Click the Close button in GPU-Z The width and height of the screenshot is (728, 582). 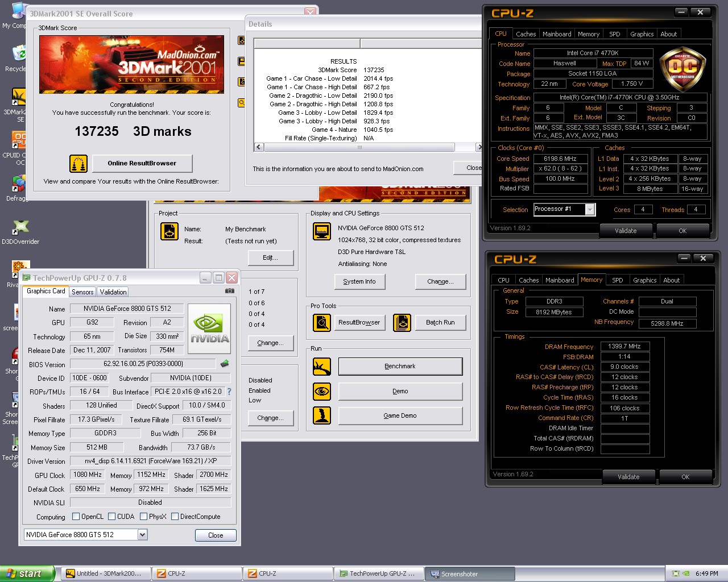[x=216, y=535]
